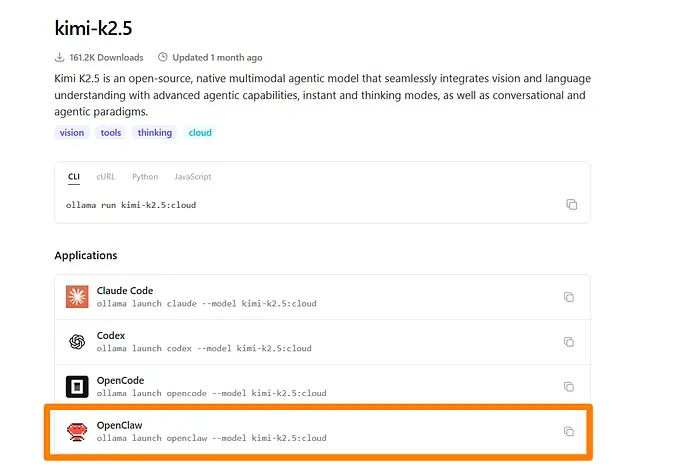Click the downloads arrow icon
This screenshot has height=473, width=700.
pyautogui.click(x=59, y=57)
